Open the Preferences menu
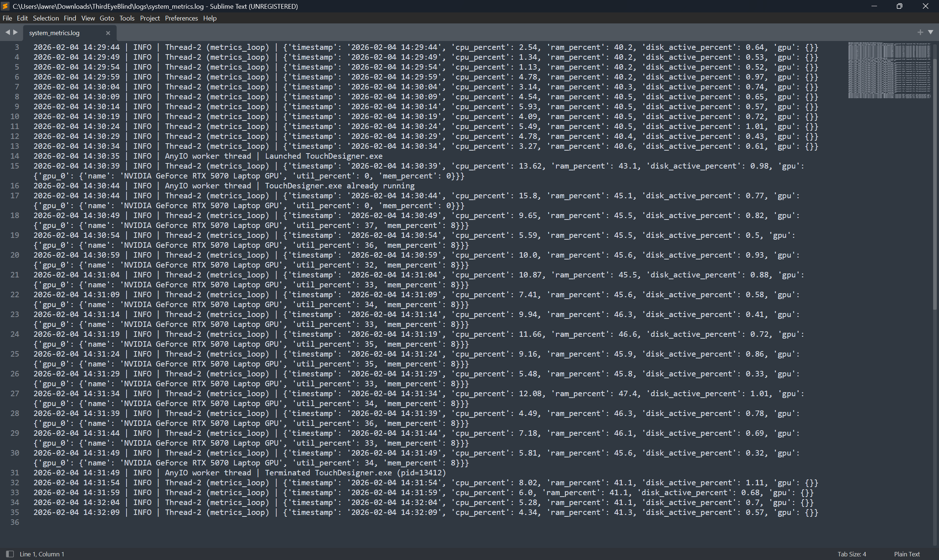Viewport: 939px width, 560px height. pos(181,18)
